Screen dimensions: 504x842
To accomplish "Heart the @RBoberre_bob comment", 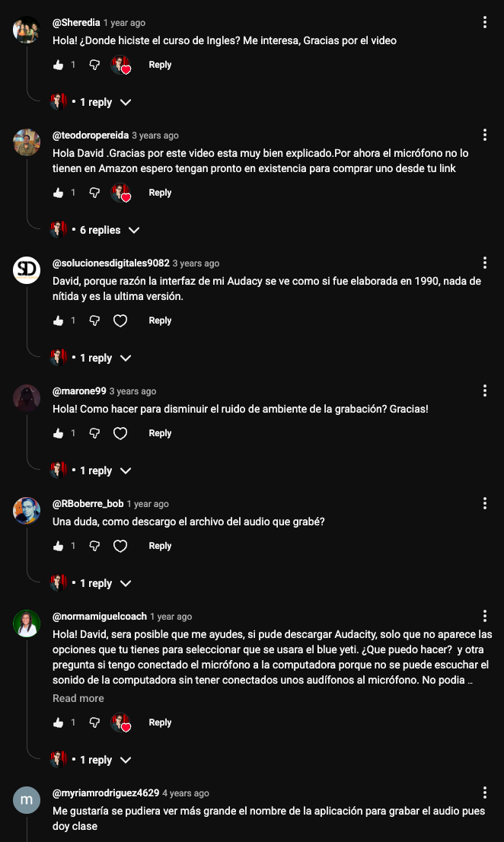I will pyautogui.click(x=120, y=546).
